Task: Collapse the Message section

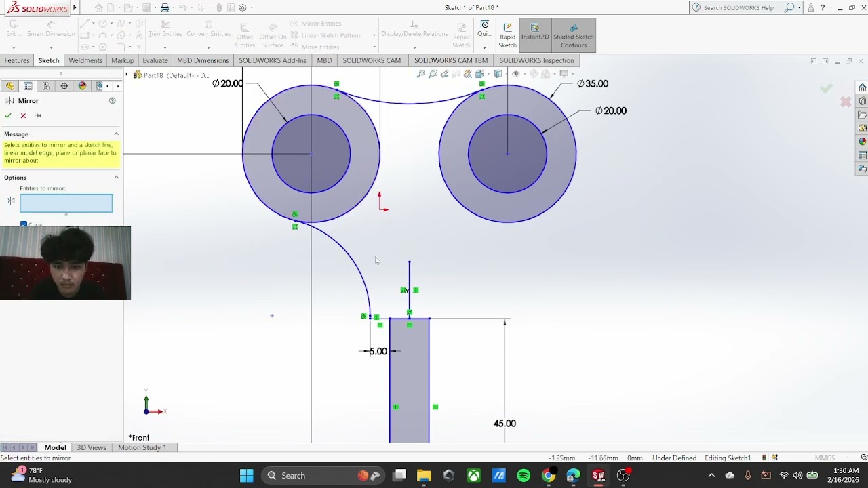Action: (x=116, y=134)
